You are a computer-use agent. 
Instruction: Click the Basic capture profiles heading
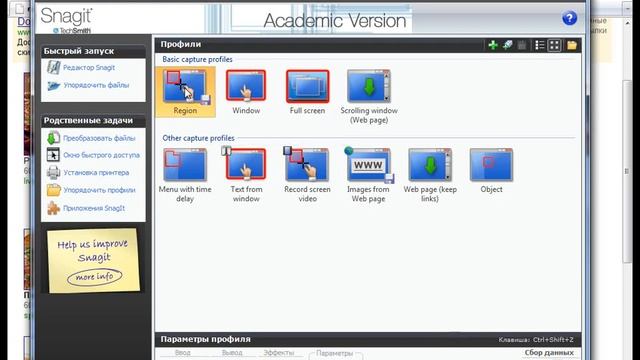198,60
